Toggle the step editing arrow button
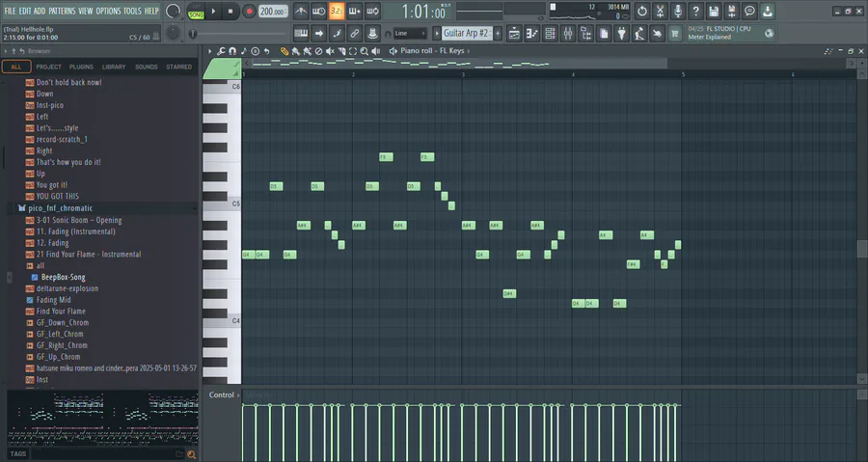 click(x=319, y=33)
